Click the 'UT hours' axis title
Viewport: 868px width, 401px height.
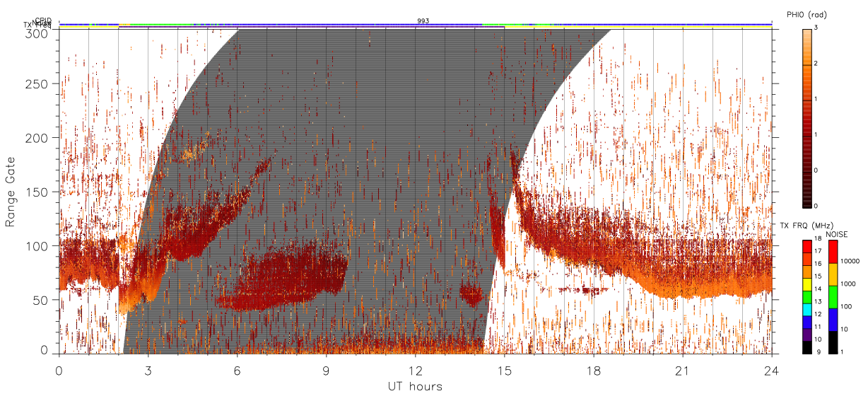[415, 386]
